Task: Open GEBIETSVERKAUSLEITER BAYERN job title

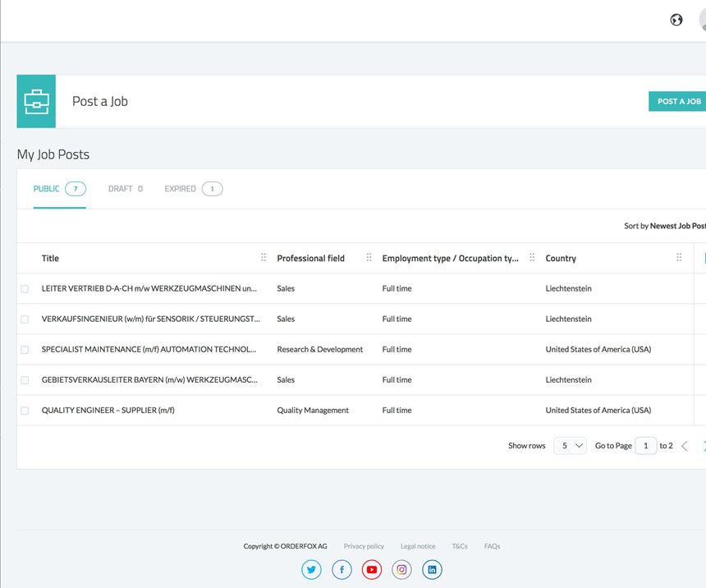Action: pyautogui.click(x=149, y=380)
